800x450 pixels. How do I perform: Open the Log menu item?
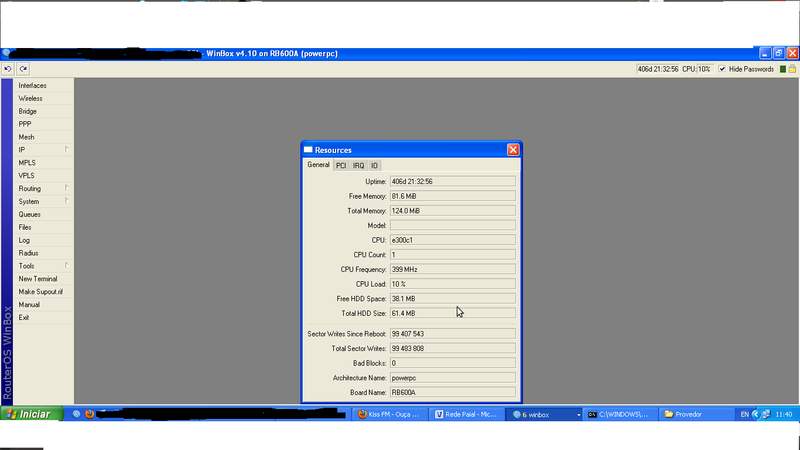point(43,240)
